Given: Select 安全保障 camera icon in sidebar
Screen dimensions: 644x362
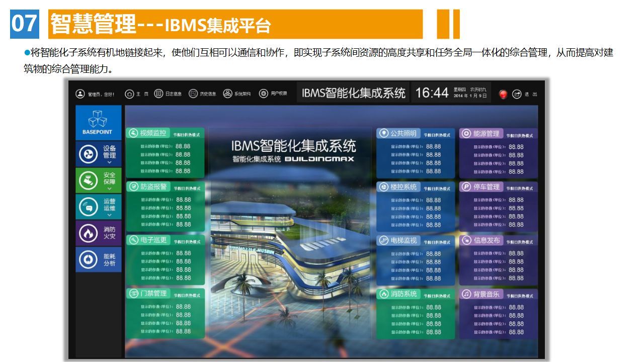Looking at the screenshot, I should [88, 179].
